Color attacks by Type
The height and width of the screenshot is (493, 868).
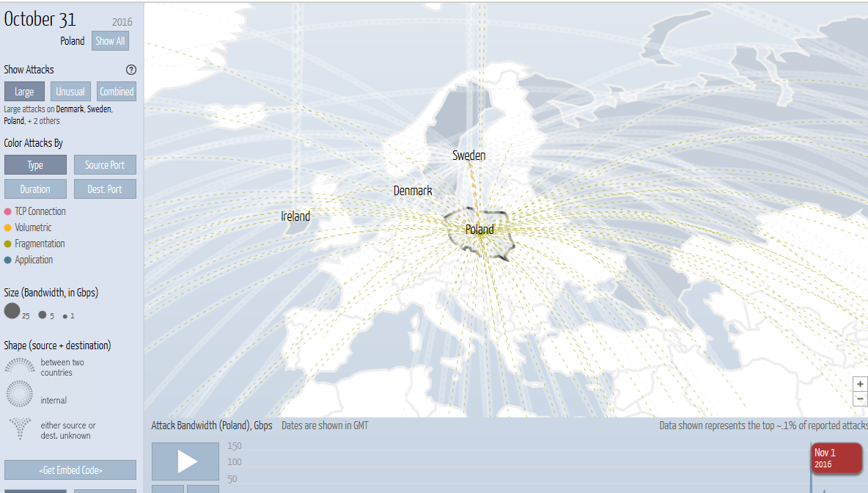(x=35, y=165)
